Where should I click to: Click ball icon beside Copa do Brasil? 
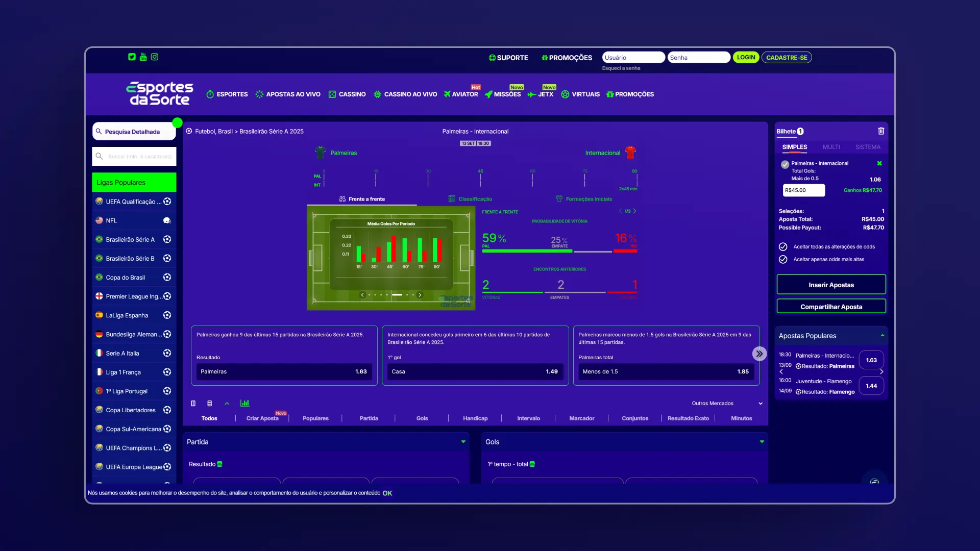click(167, 278)
